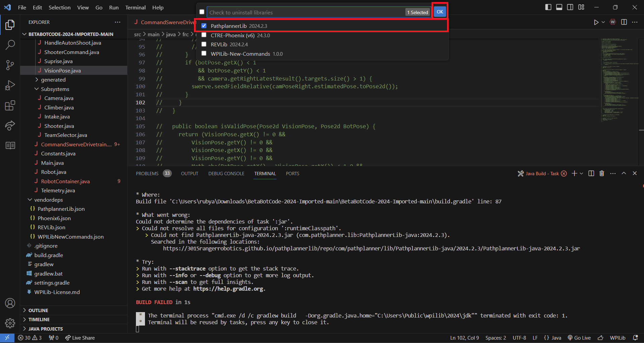Viewport: 644px width, 343px height.
Task: Click the Java Build - Task terminal label
Action: tap(542, 174)
